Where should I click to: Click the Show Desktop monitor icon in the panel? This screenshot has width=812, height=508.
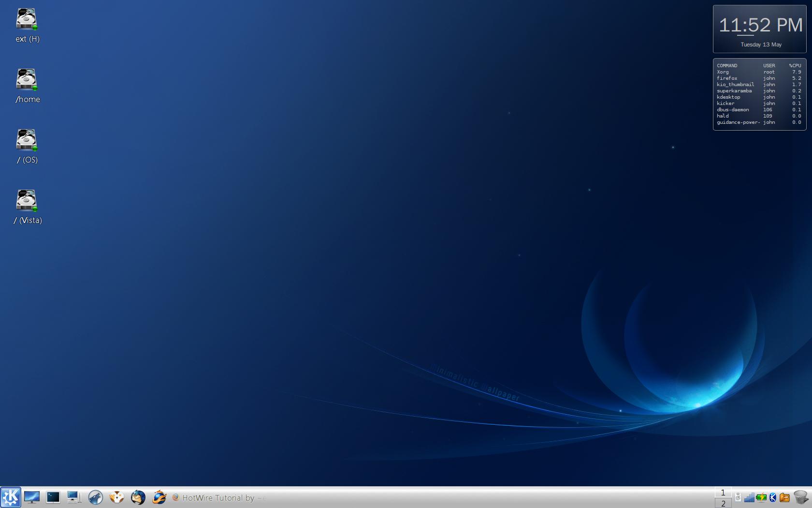[32, 497]
